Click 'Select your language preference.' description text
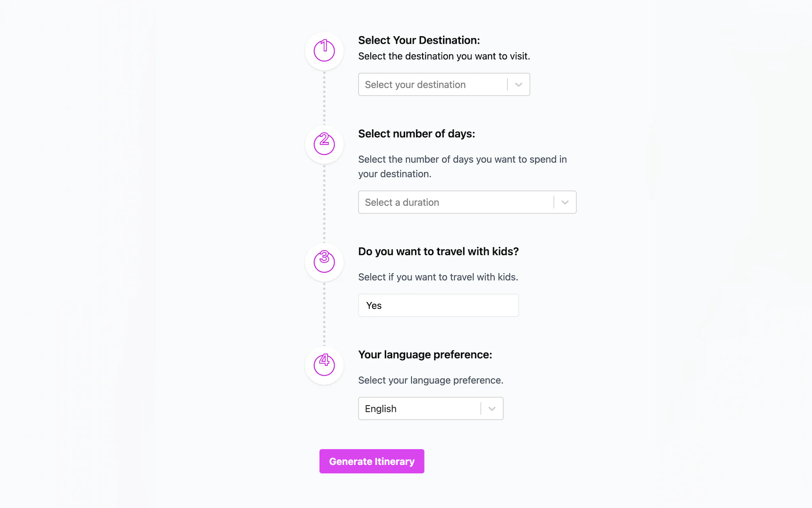 click(x=430, y=380)
